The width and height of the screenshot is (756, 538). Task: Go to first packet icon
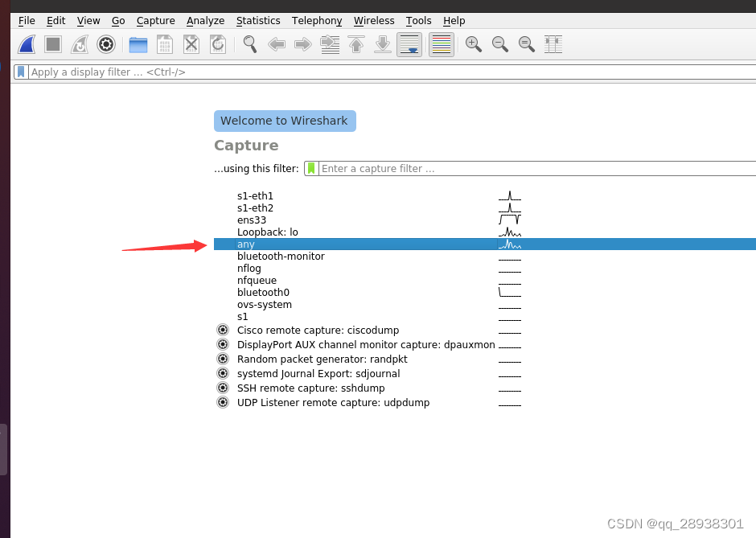pos(356,44)
